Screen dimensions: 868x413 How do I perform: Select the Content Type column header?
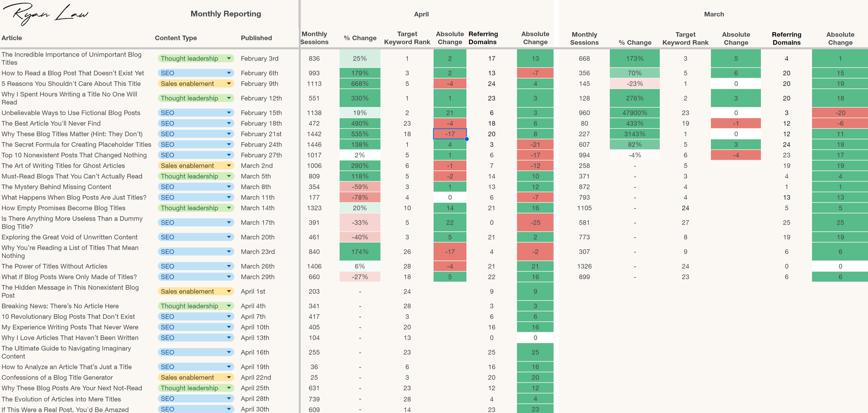click(176, 38)
